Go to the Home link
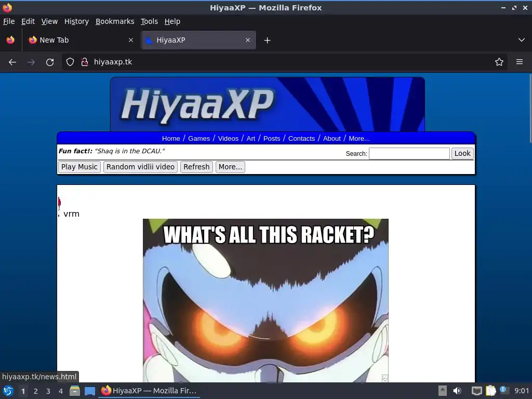Viewport: 532px width, 399px height. click(x=170, y=138)
